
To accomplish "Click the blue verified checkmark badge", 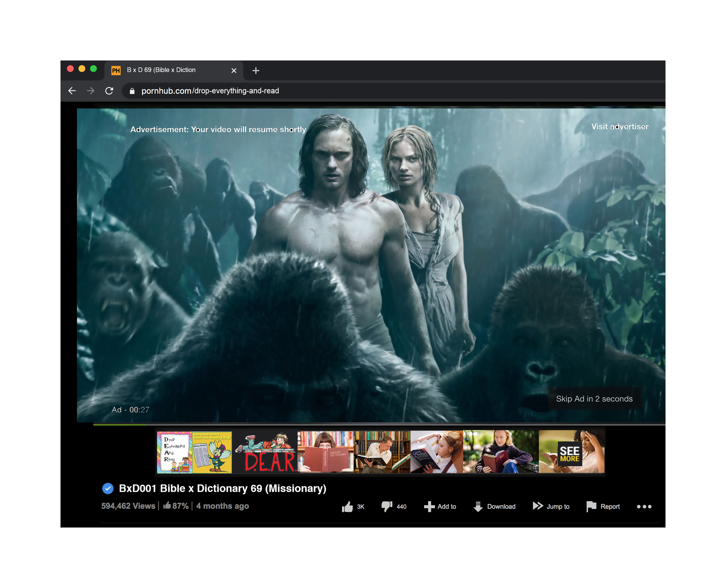I will pyautogui.click(x=108, y=488).
